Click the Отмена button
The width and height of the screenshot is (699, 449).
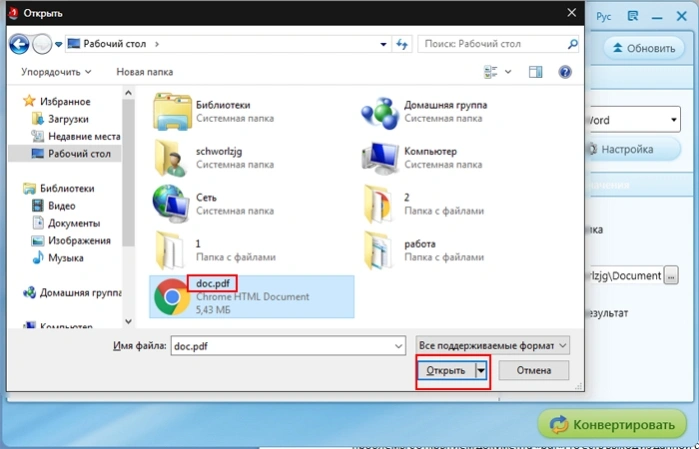pyautogui.click(x=534, y=371)
